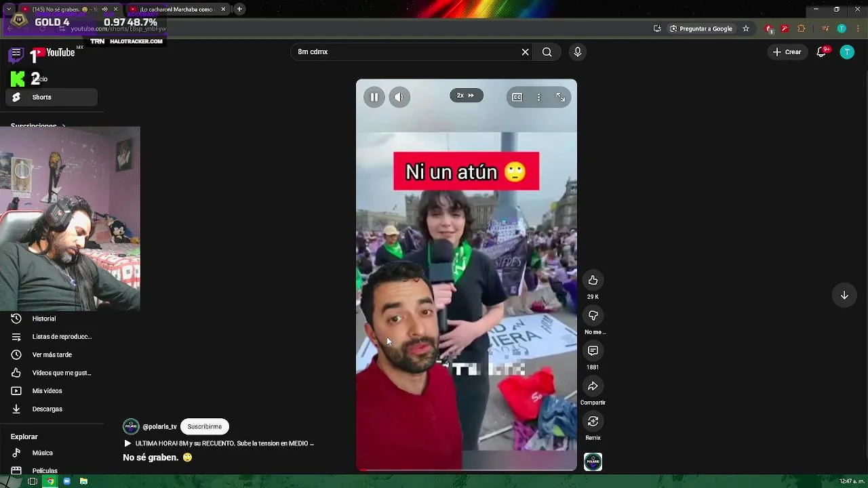Image resolution: width=868 pixels, height=488 pixels.
Task: Toggle closed captions on the Short
Action: [517, 97]
